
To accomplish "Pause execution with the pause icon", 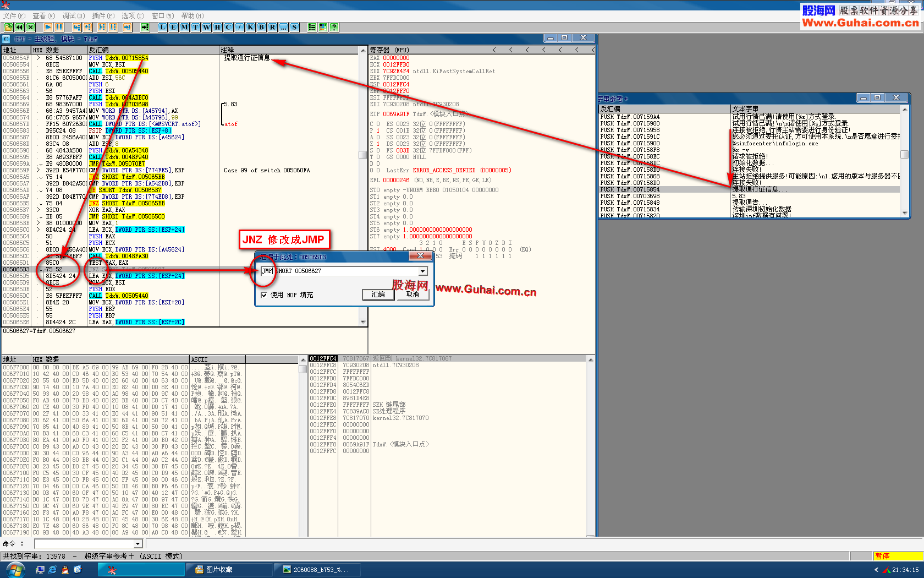I will 59,27.
